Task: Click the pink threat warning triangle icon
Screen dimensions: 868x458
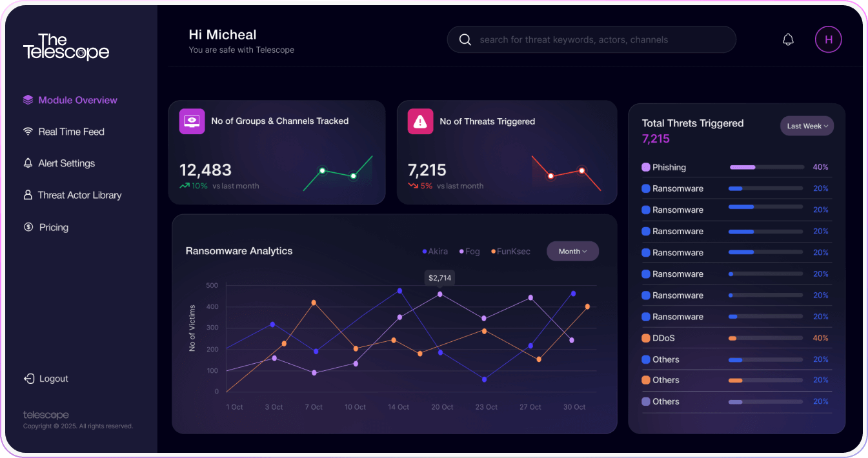Action: [x=420, y=121]
